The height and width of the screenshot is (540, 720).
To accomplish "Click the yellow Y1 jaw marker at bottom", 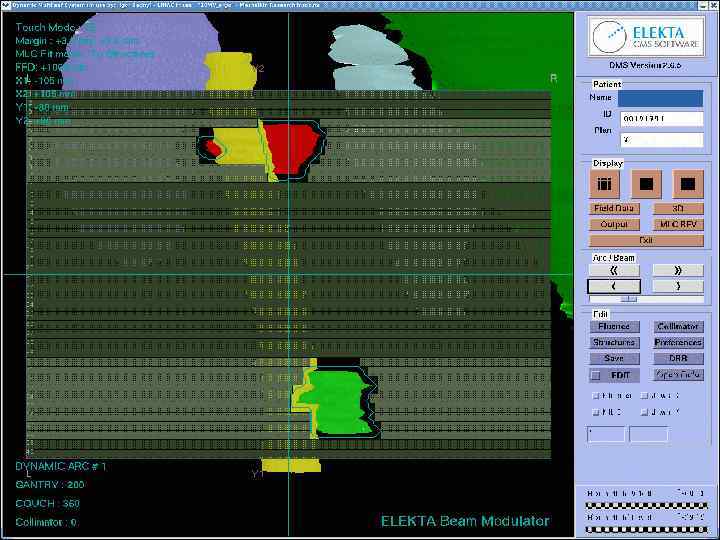I will [x=291, y=465].
